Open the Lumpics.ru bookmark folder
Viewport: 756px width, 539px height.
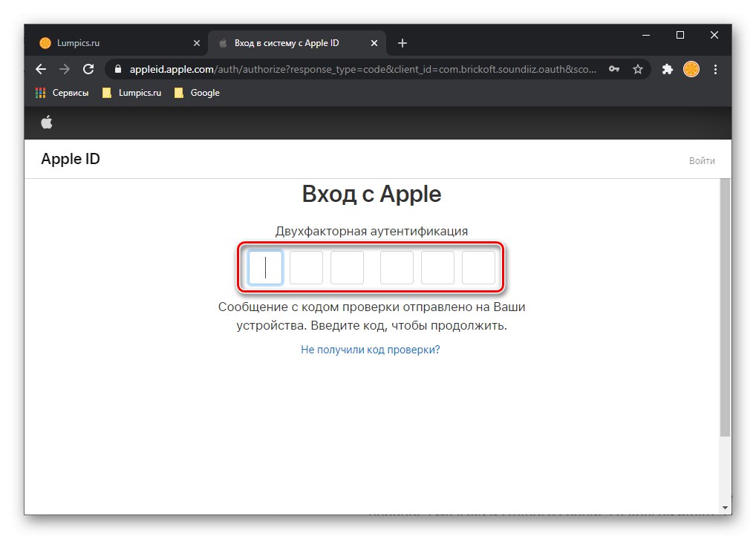pos(131,93)
